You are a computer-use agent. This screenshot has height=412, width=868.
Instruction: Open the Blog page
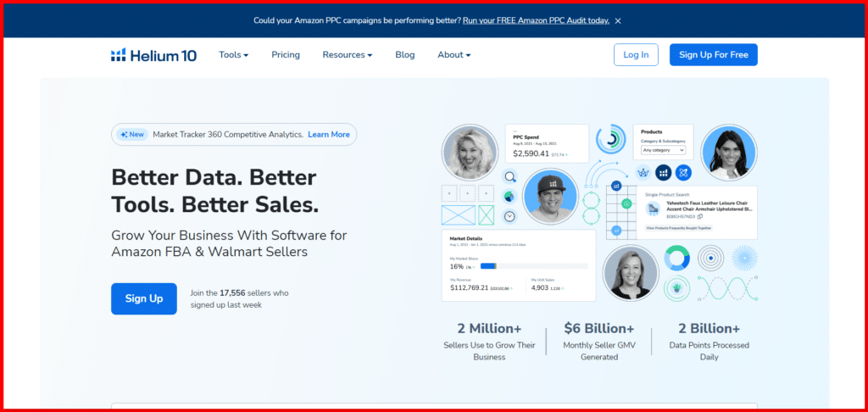tap(404, 55)
